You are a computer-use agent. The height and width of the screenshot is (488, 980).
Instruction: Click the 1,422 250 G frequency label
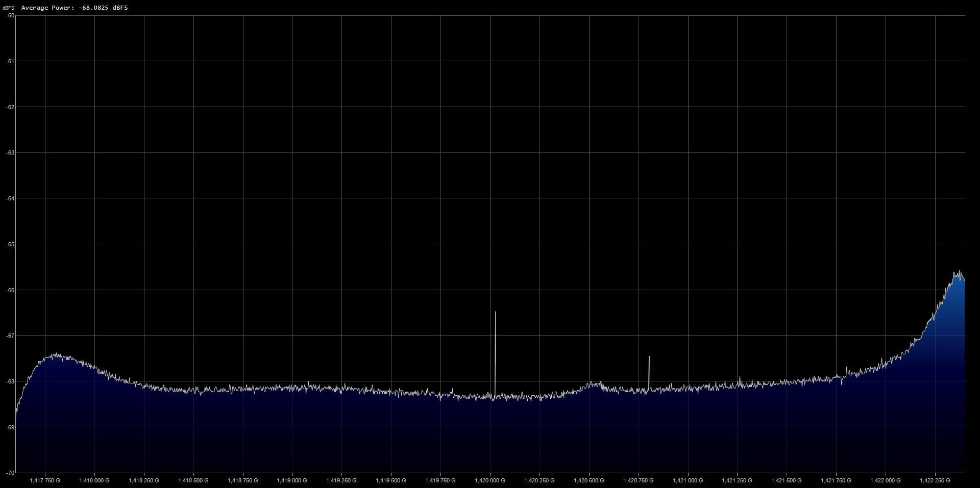coord(935,480)
